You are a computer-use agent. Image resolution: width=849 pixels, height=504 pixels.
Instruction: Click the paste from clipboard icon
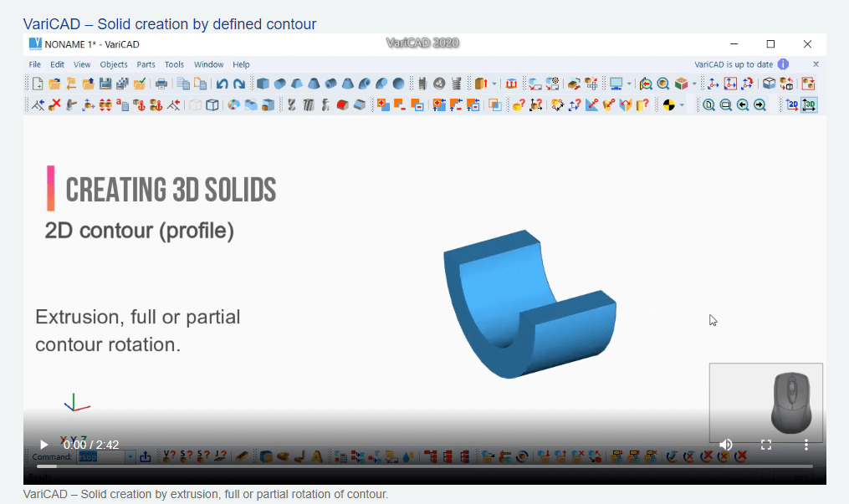(201, 84)
